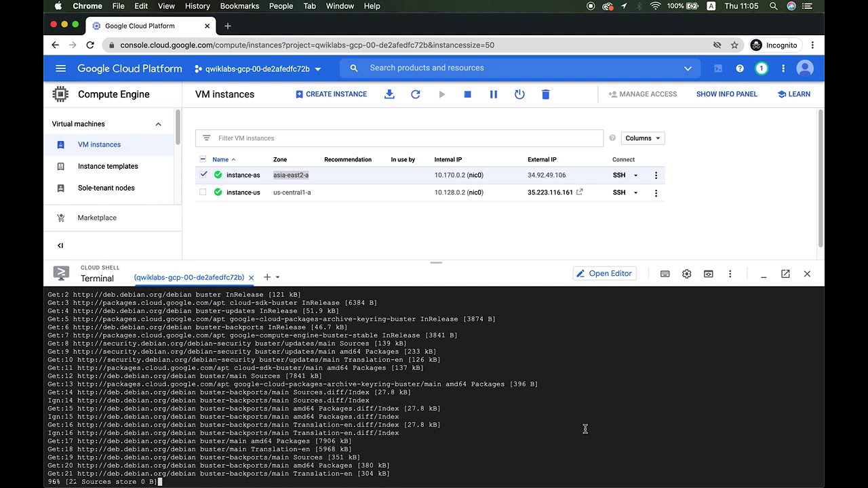Toggle the Cloud Shell on-screen keyboard icon
The image size is (868, 488).
pos(665,274)
